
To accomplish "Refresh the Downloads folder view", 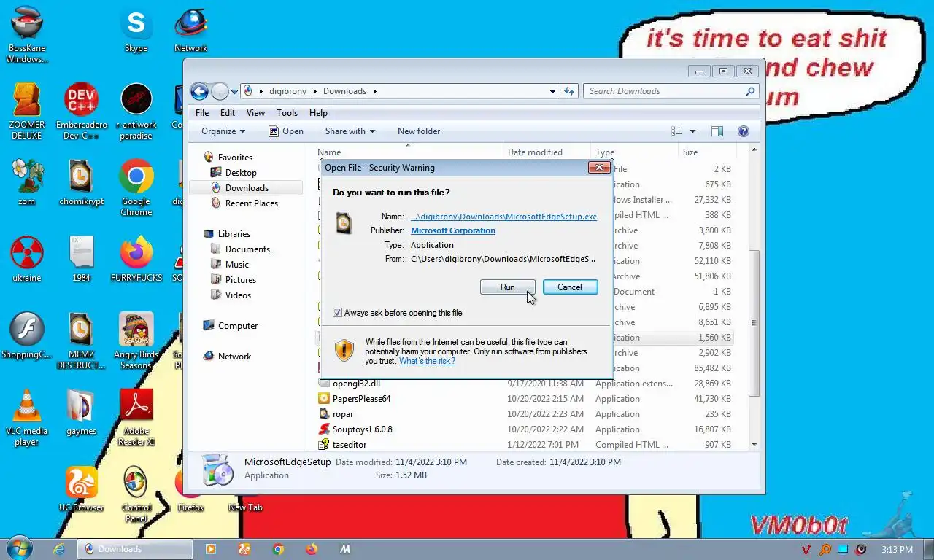I will click(570, 91).
